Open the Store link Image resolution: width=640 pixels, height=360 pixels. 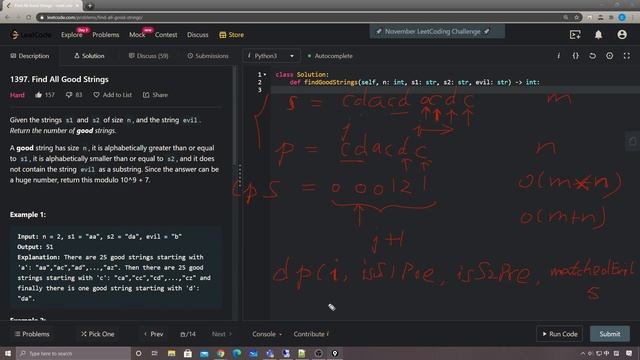click(x=231, y=35)
